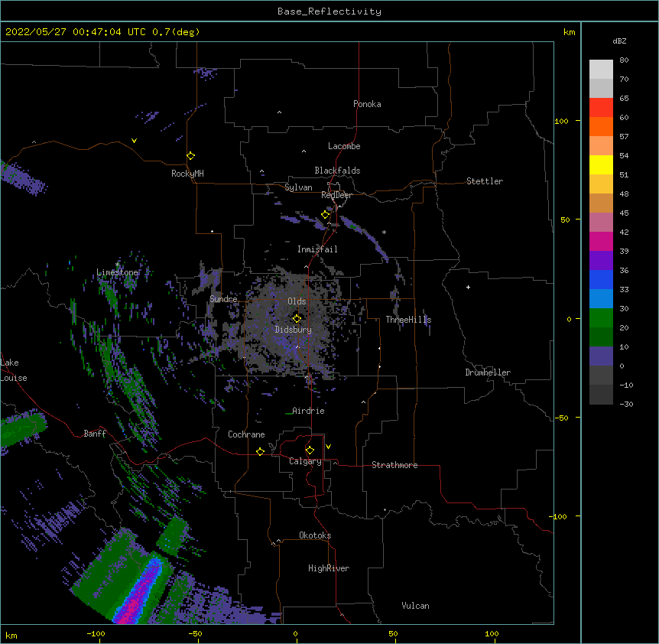659x644 pixels.
Task: Click the 33 value in the dBZ legend
Action: (624, 290)
